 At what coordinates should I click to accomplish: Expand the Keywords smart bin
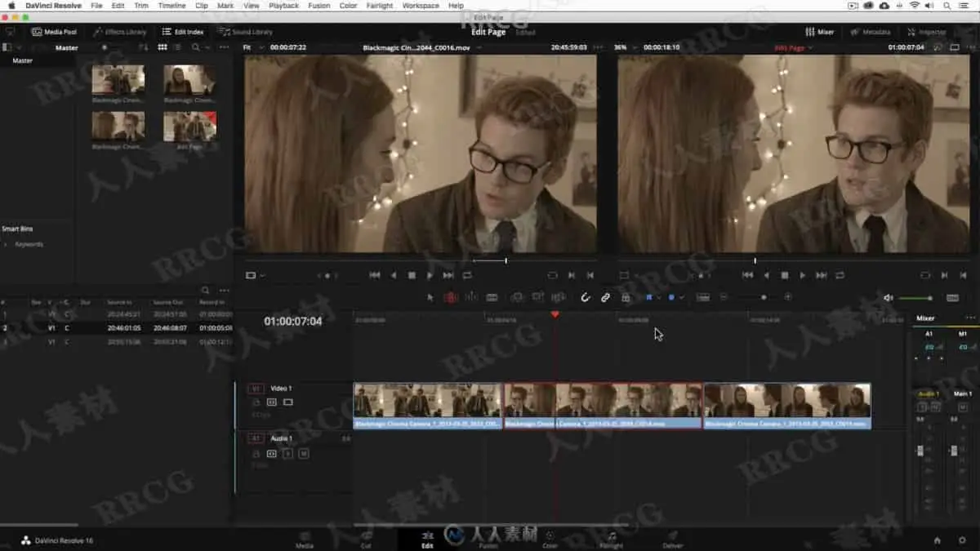tap(6, 244)
